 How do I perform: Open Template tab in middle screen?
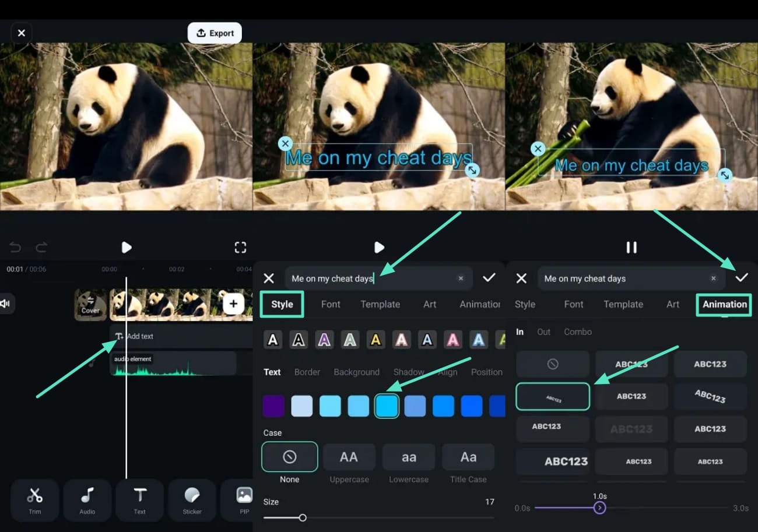coord(380,304)
